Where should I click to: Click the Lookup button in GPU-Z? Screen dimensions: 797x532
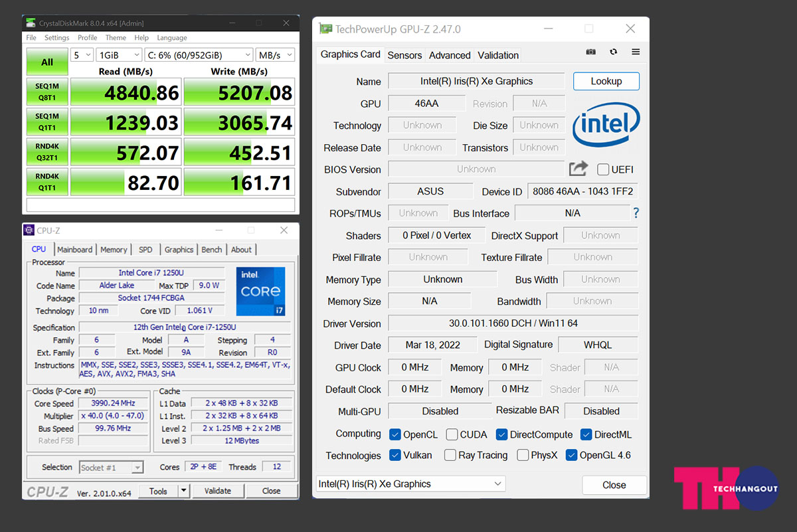tap(606, 81)
